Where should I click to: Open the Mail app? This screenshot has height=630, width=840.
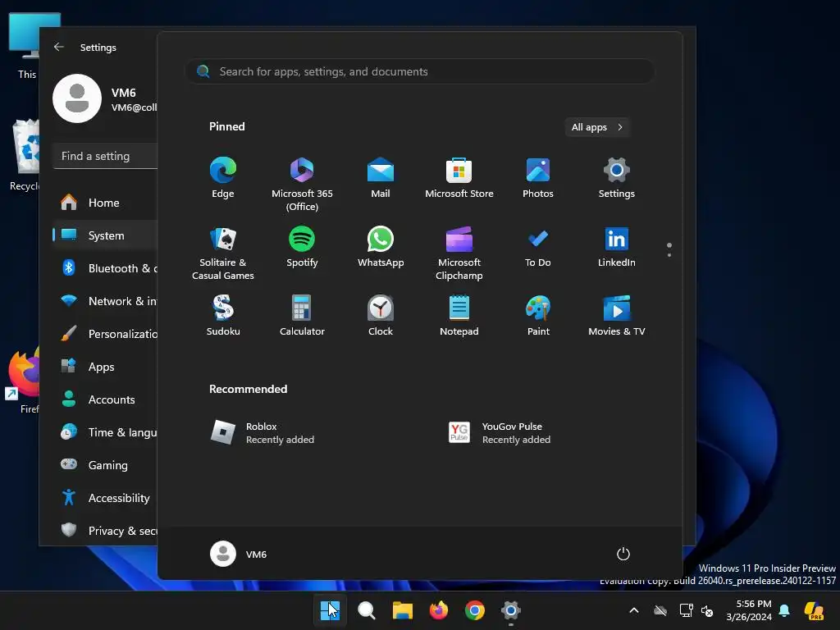click(381, 178)
